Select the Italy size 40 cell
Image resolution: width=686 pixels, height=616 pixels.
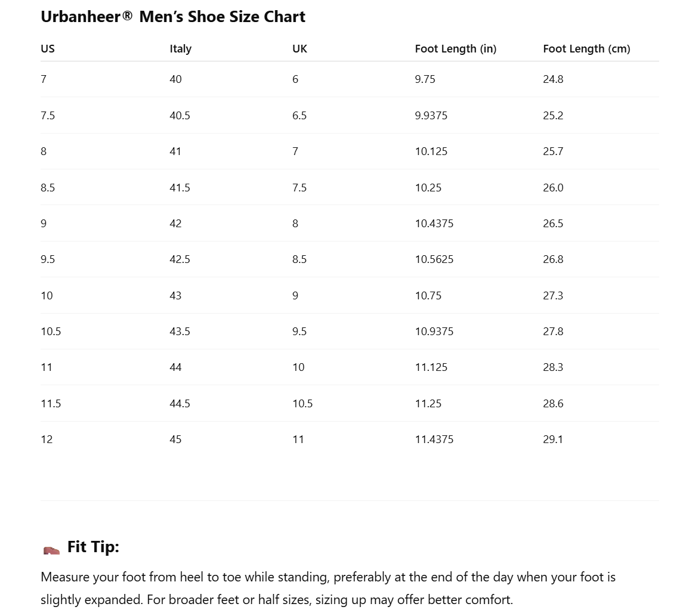tap(175, 79)
